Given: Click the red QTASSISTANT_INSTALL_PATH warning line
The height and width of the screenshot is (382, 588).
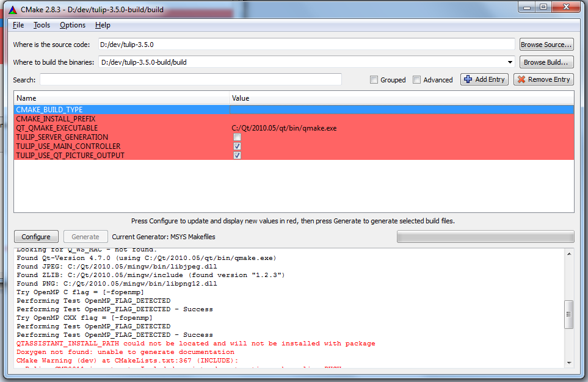Looking at the screenshot, I should click(x=196, y=344).
